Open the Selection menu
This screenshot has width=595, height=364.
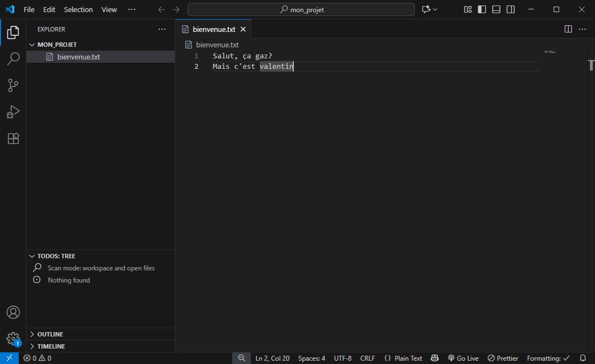tap(78, 9)
